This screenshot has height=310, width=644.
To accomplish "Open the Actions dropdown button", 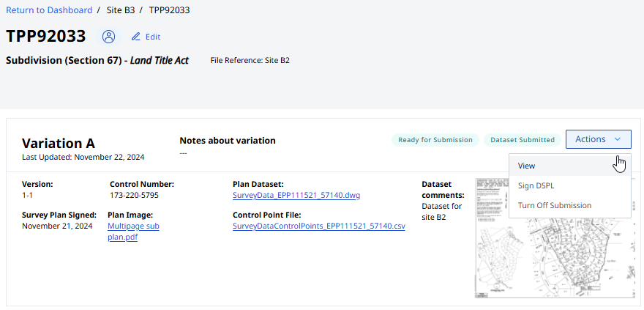I will 598,139.
